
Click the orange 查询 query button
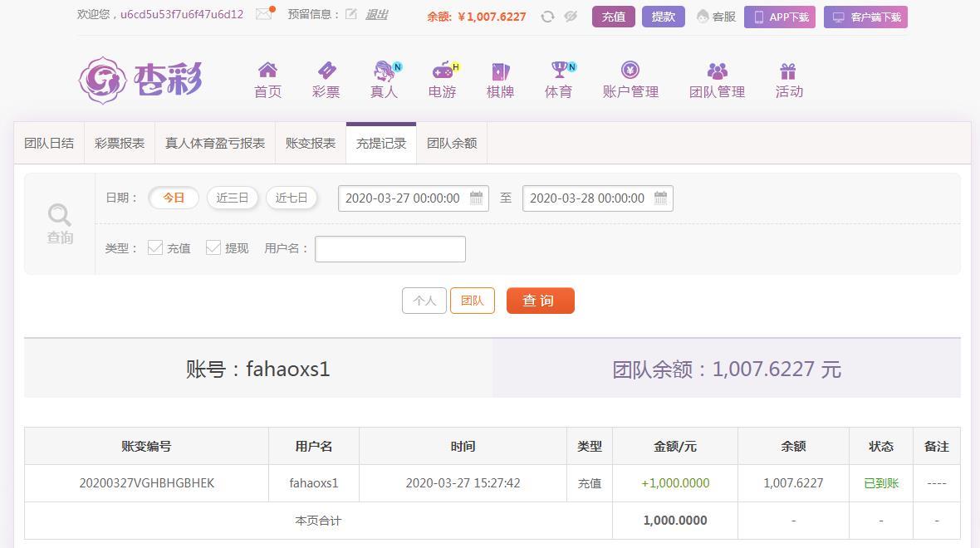[x=540, y=301]
